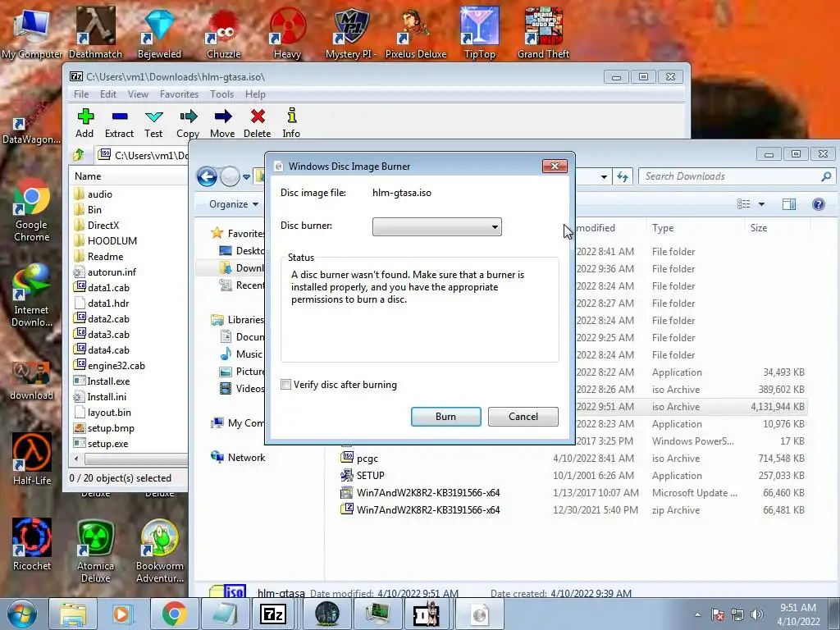840x630 pixels.
Task: Click Cancel in Disc Image Burner
Action: [x=523, y=417]
